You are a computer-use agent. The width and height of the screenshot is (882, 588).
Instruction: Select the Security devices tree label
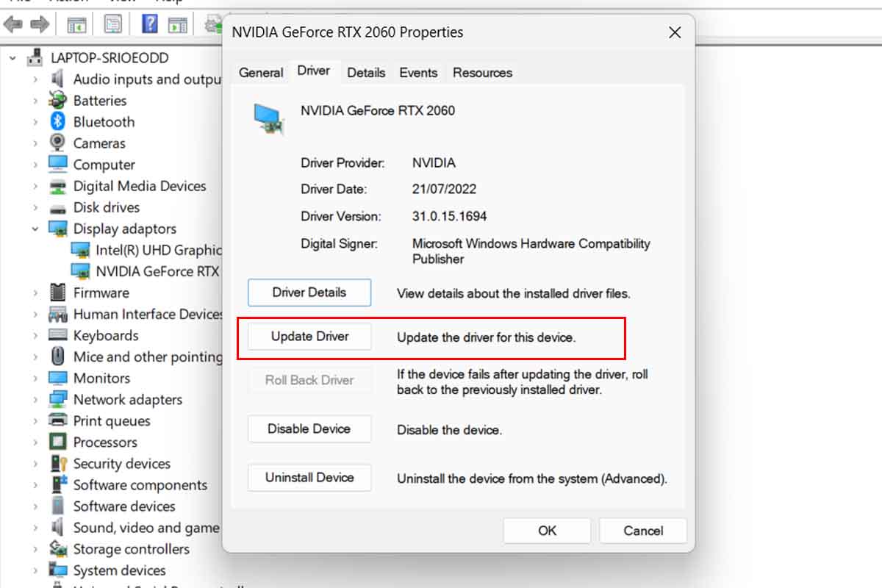[x=121, y=464]
